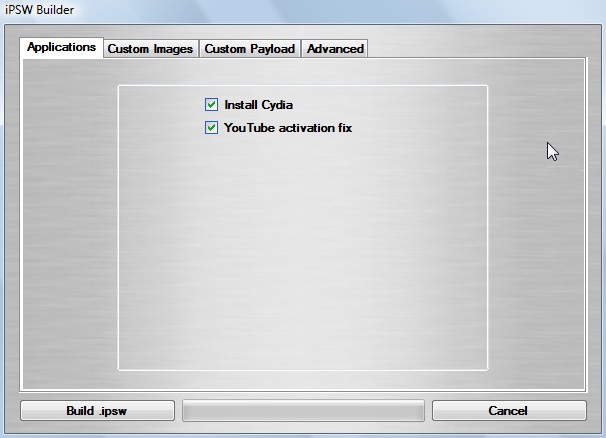Open the Custom Images tab
Image resolution: width=606 pixels, height=438 pixels.
(151, 49)
